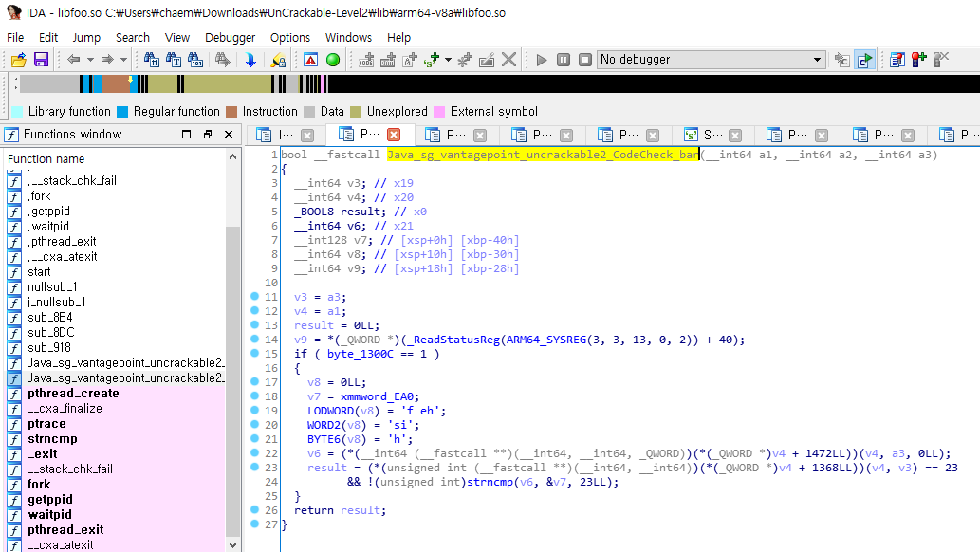Toggle breakpoint dot on line 15

[x=254, y=353]
